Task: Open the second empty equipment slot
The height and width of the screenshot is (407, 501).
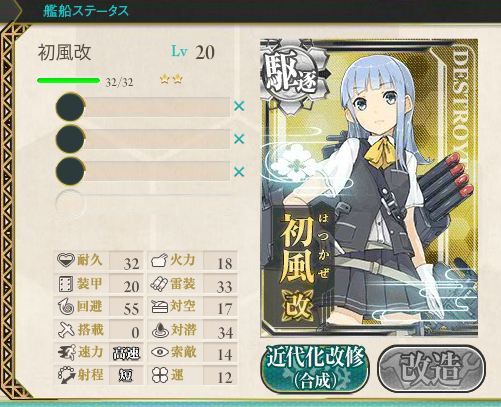Action: [143, 139]
